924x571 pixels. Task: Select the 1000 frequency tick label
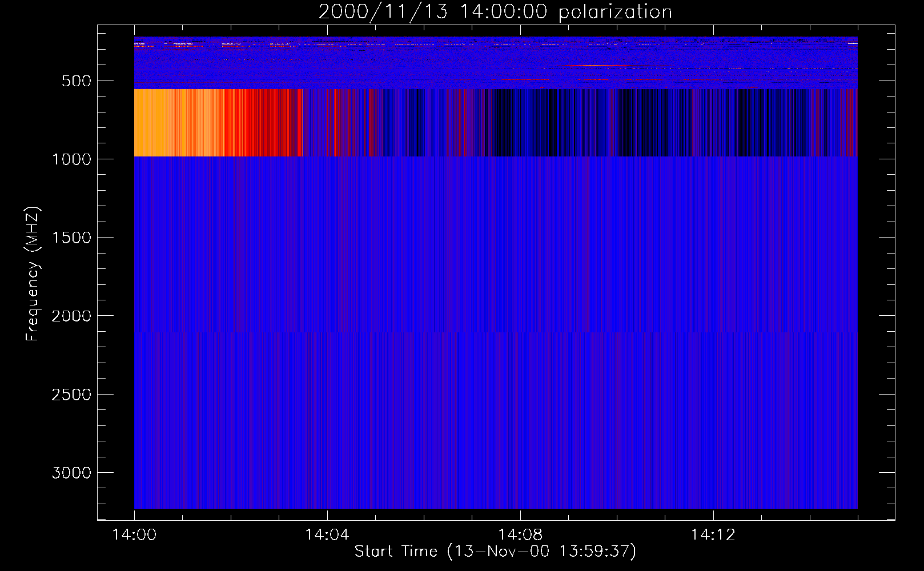[x=71, y=159]
